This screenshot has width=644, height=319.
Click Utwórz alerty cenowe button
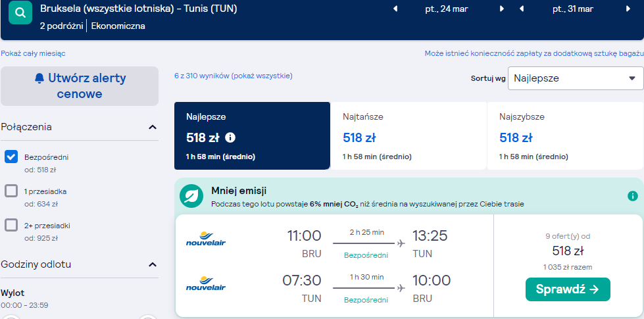[x=80, y=86]
